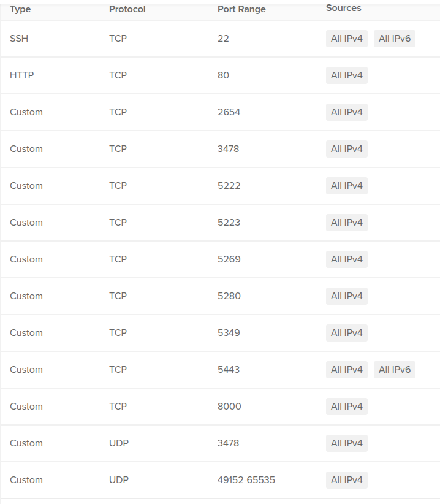This screenshot has height=504, width=440.
Task: Click the Sources column header
Action: tap(344, 8)
